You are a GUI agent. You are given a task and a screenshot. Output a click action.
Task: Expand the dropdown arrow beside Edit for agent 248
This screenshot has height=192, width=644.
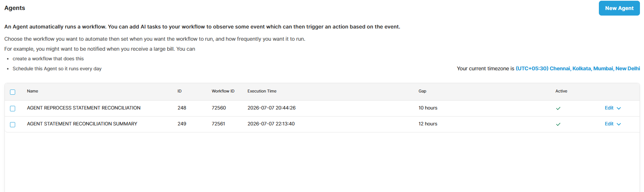click(x=619, y=108)
